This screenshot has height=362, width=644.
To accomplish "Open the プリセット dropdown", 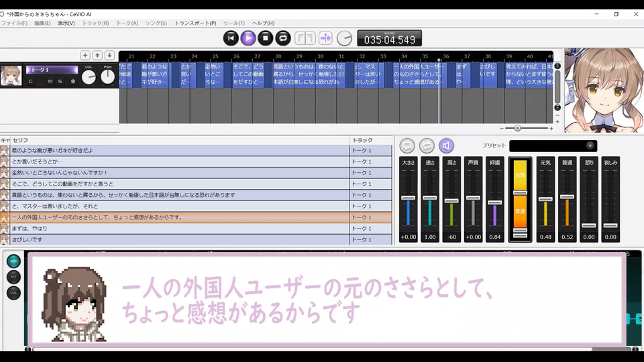I will [553, 145].
